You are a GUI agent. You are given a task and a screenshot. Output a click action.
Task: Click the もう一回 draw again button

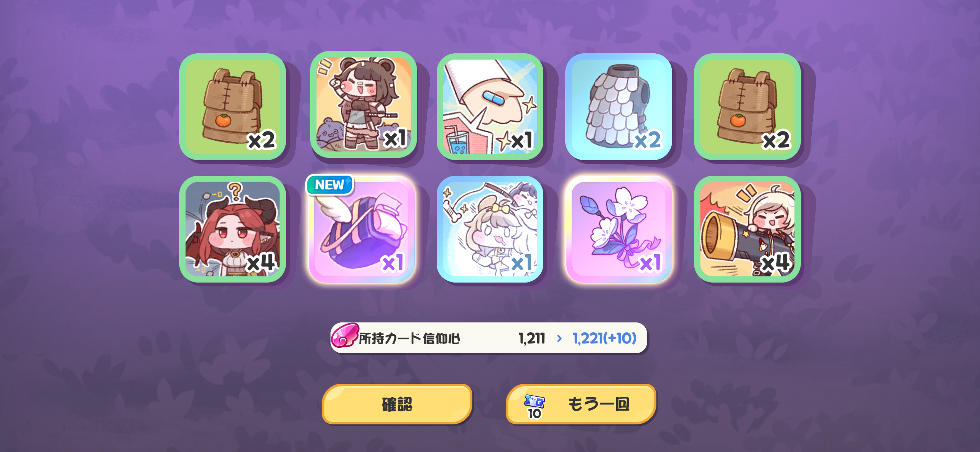[x=581, y=404]
